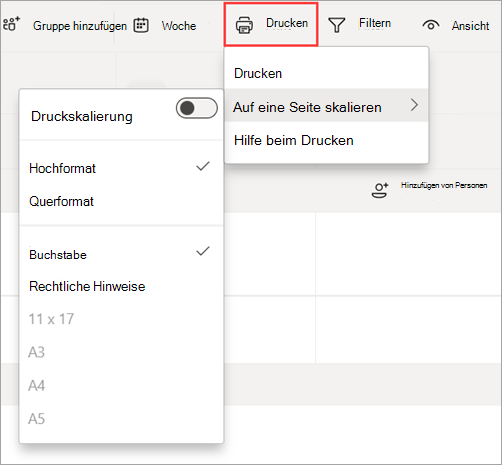Click the Gruppe hinzufügen label
This screenshot has width=502, height=465.
click(80, 26)
